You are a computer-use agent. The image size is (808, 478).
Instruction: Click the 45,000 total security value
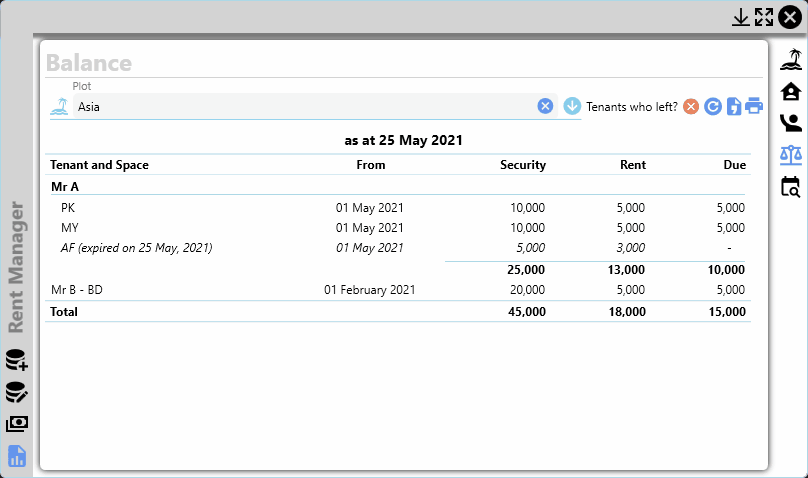point(527,312)
